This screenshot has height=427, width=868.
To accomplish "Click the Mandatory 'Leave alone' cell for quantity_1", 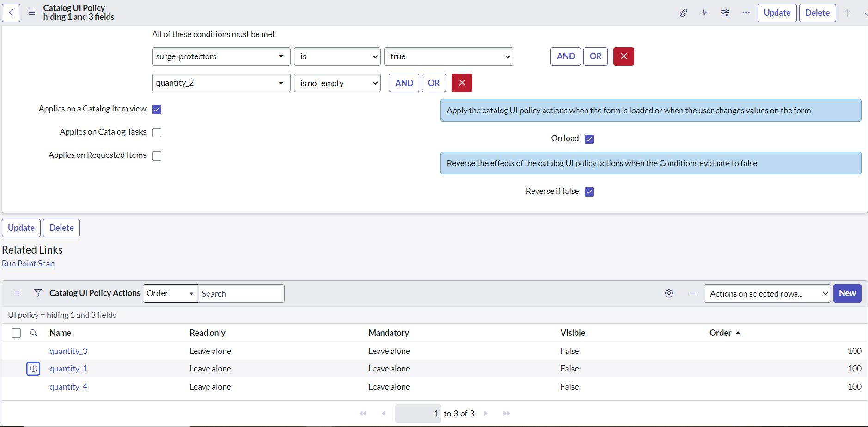I will (x=389, y=369).
